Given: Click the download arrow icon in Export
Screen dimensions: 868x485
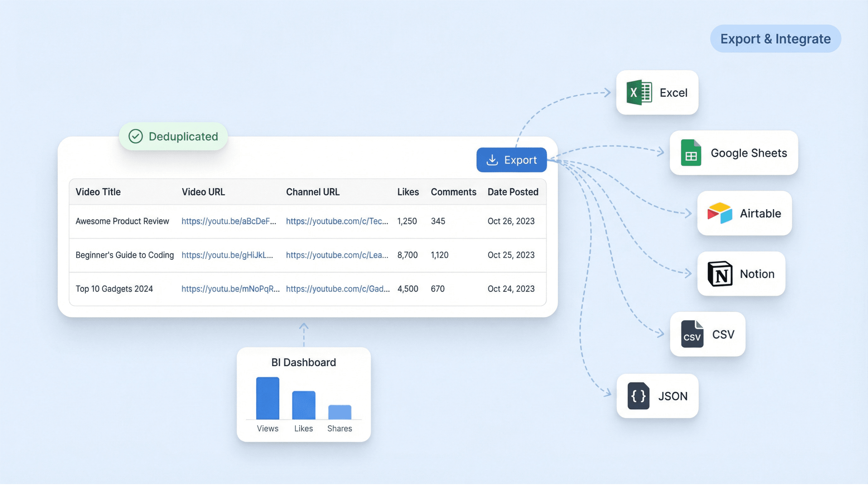Looking at the screenshot, I should pos(492,160).
